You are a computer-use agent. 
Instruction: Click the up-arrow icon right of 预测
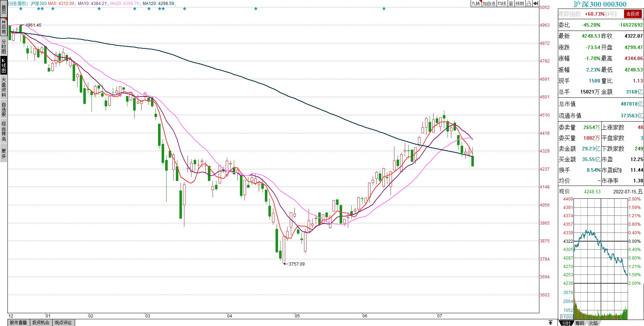coord(535,4)
